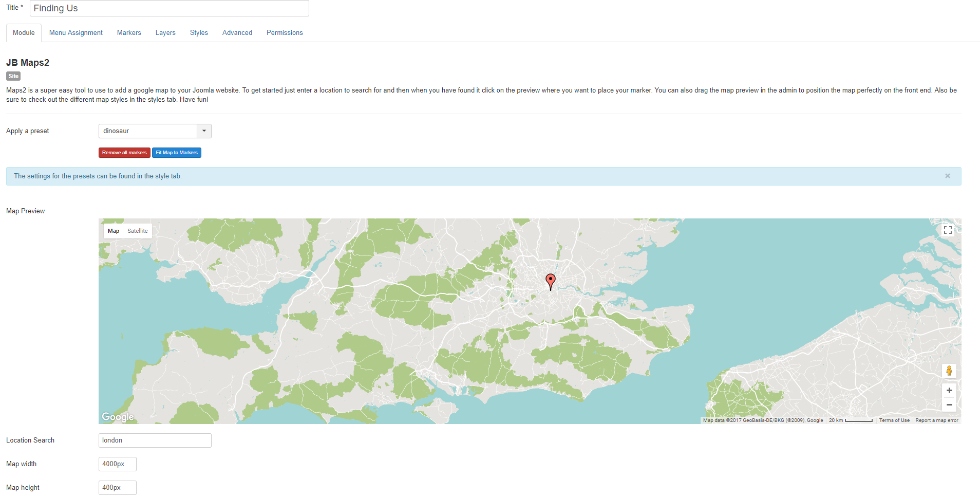Click the map scale 20 km indicator

coord(851,420)
